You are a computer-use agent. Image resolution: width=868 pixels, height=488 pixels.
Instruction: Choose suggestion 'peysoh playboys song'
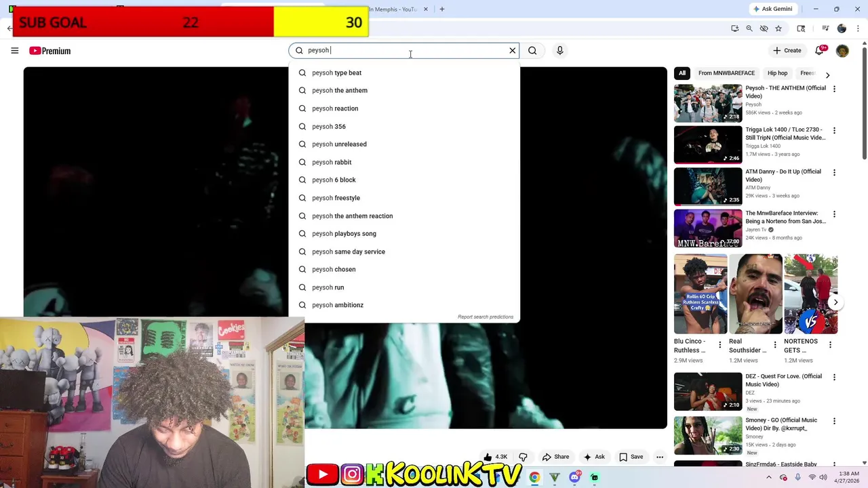point(404,233)
